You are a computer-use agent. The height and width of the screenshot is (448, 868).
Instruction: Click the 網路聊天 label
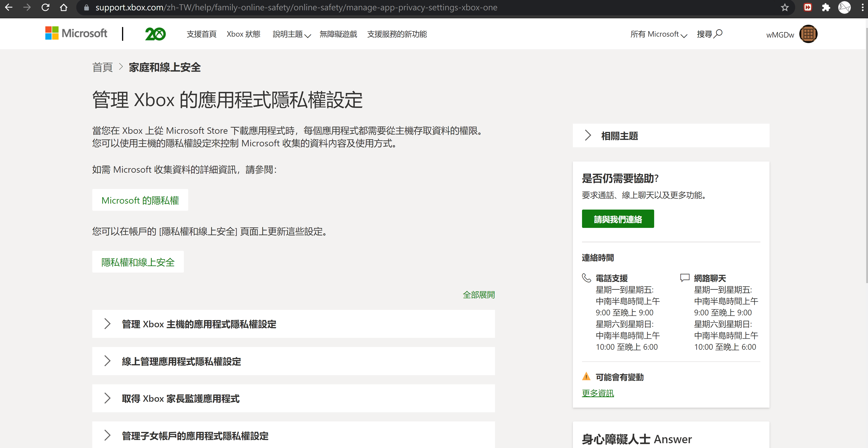(x=710, y=278)
